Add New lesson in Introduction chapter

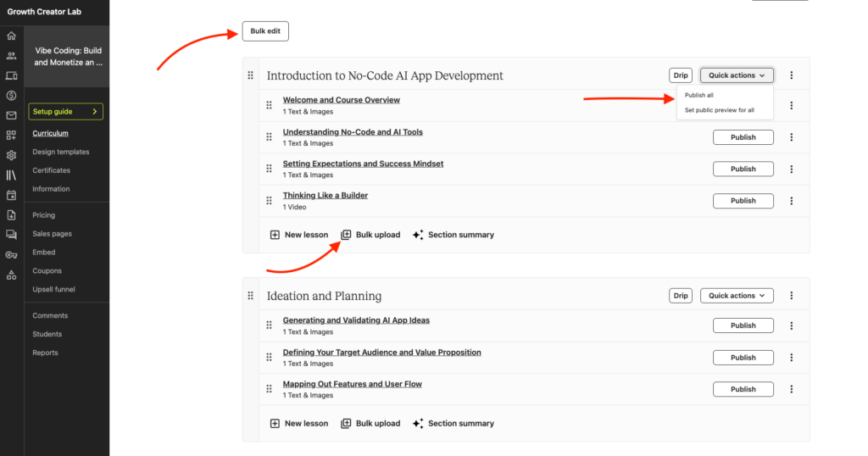pos(299,235)
